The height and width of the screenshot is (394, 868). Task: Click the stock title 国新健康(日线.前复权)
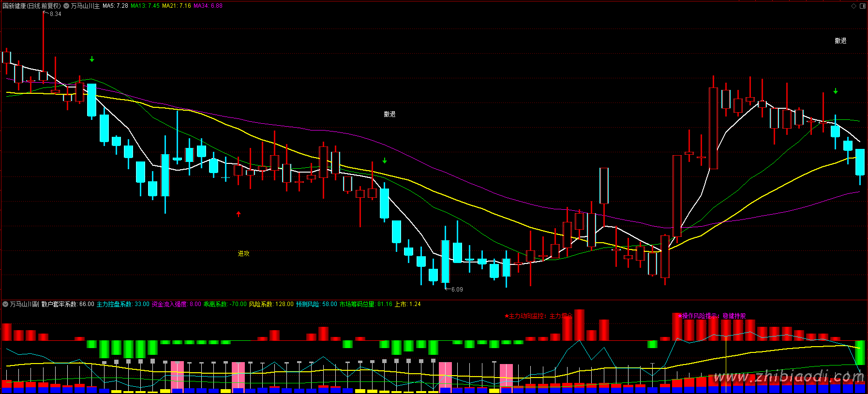click(32, 6)
